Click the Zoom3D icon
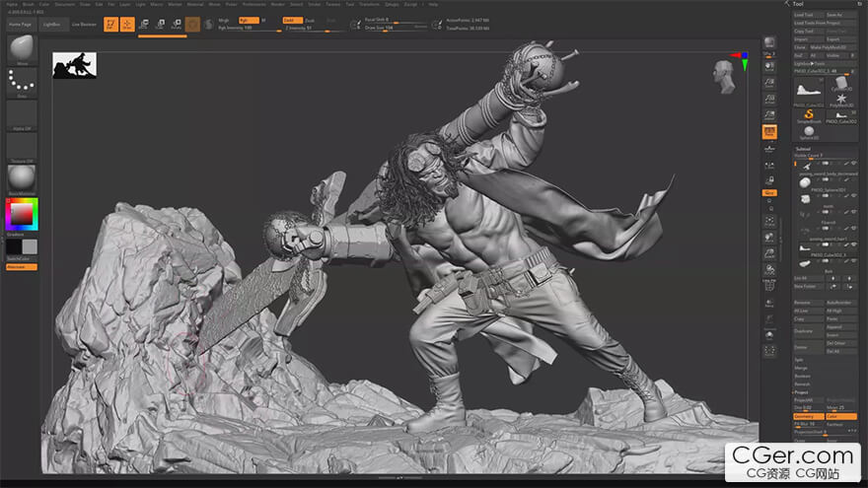This screenshot has width=868, height=488. [769, 253]
